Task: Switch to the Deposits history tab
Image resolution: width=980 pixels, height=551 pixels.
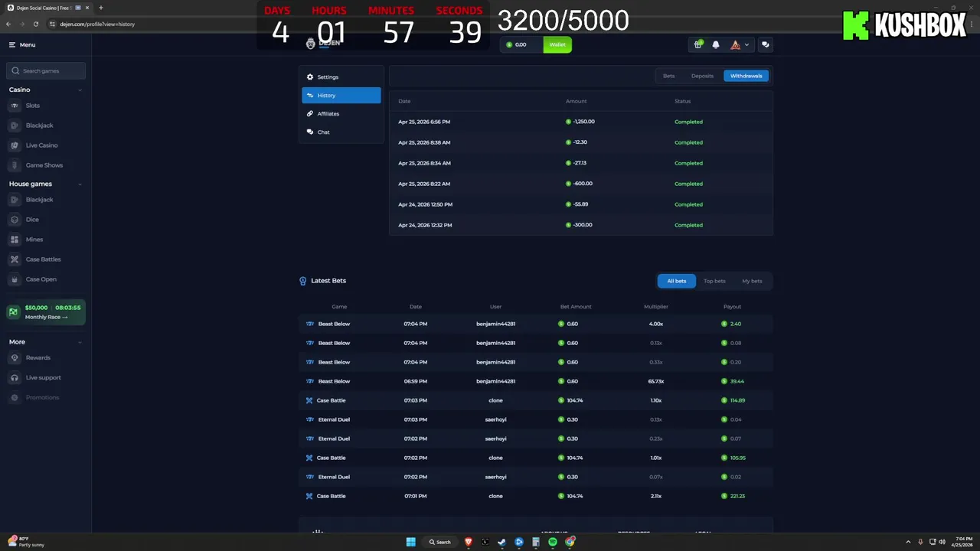Action: 702,76
